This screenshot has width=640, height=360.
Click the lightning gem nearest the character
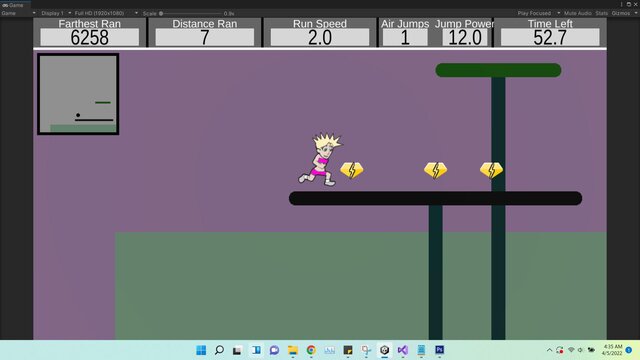click(x=352, y=170)
